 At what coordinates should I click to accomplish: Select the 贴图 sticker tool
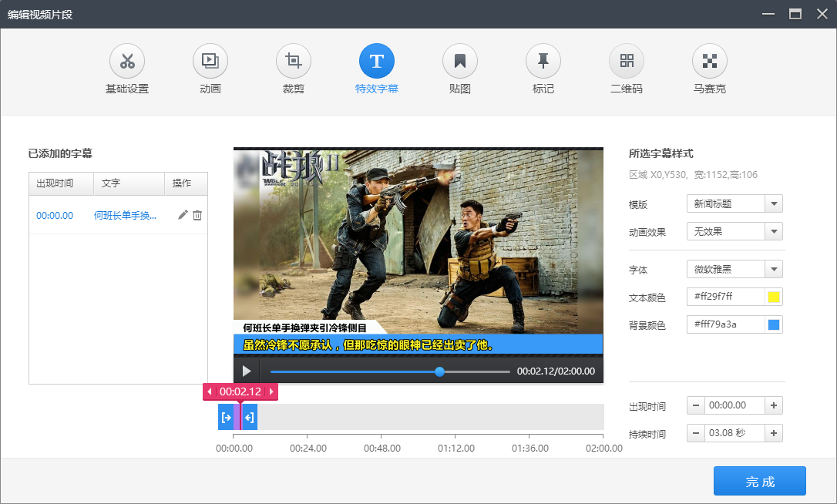click(x=460, y=62)
